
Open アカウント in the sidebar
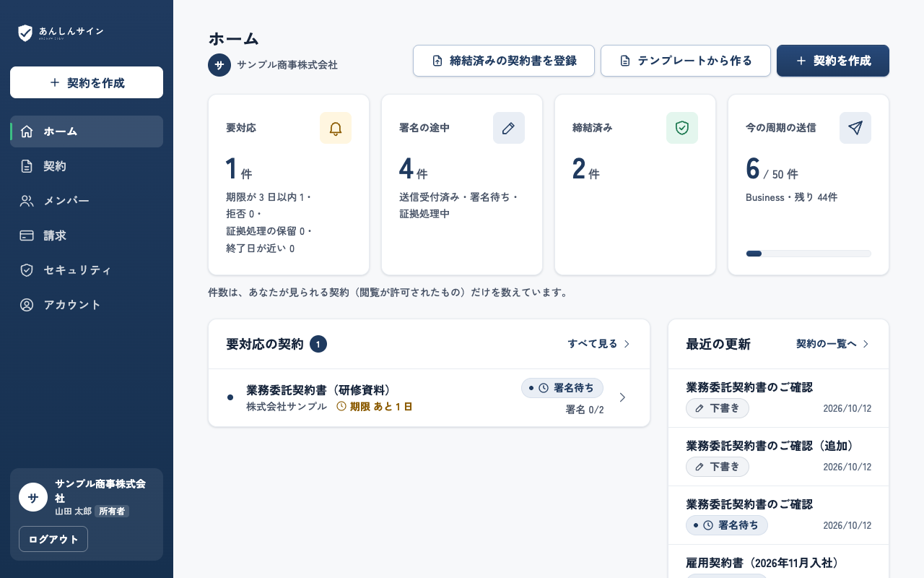(87, 305)
